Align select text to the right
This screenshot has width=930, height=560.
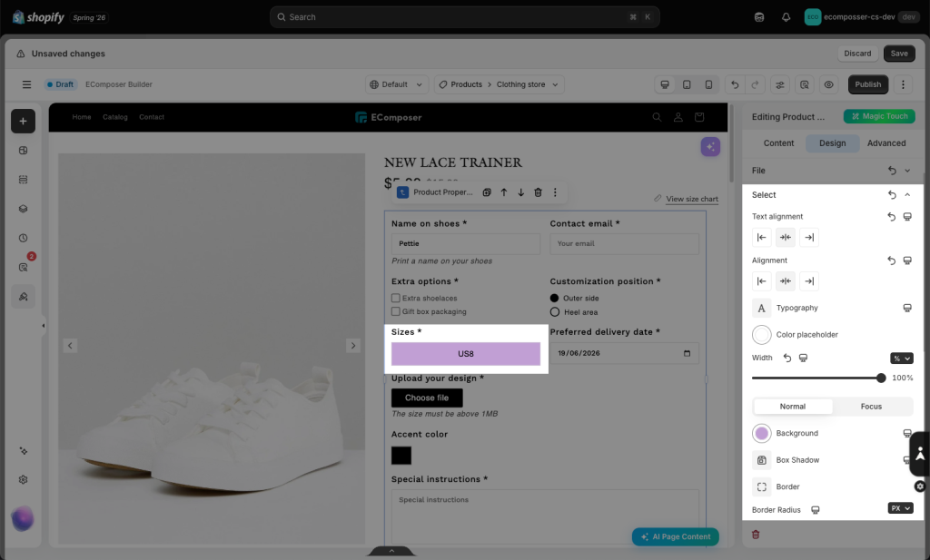(809, 237)
